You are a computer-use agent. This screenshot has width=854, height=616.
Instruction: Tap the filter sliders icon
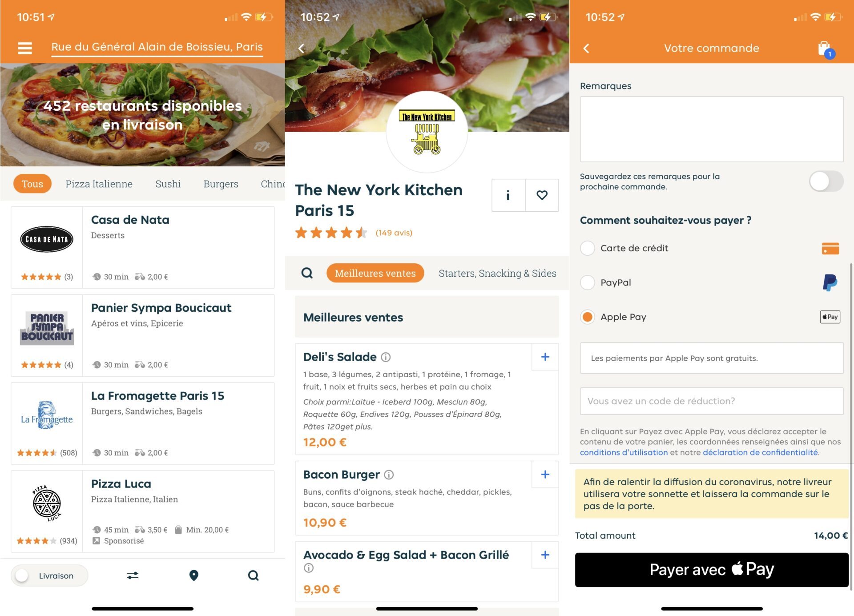click(x=133, y=576)
